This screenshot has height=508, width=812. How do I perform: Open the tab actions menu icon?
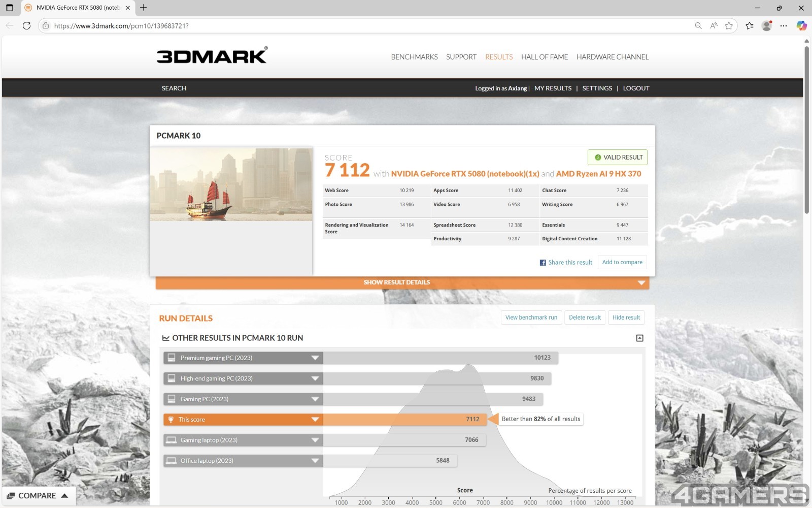click(x=9, y=8)
